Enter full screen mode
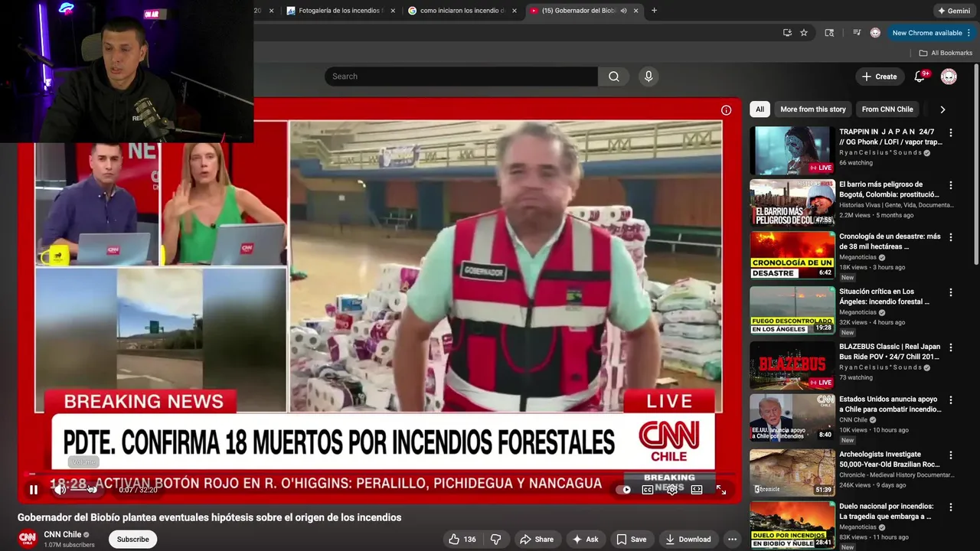The image size is (980, 551). tap(721, 490)
